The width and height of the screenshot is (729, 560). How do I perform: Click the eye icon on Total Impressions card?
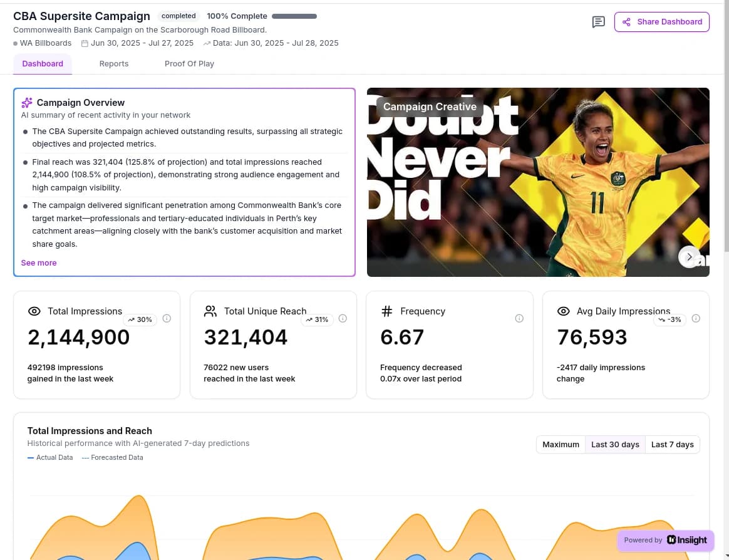click(x=33, y=311)
